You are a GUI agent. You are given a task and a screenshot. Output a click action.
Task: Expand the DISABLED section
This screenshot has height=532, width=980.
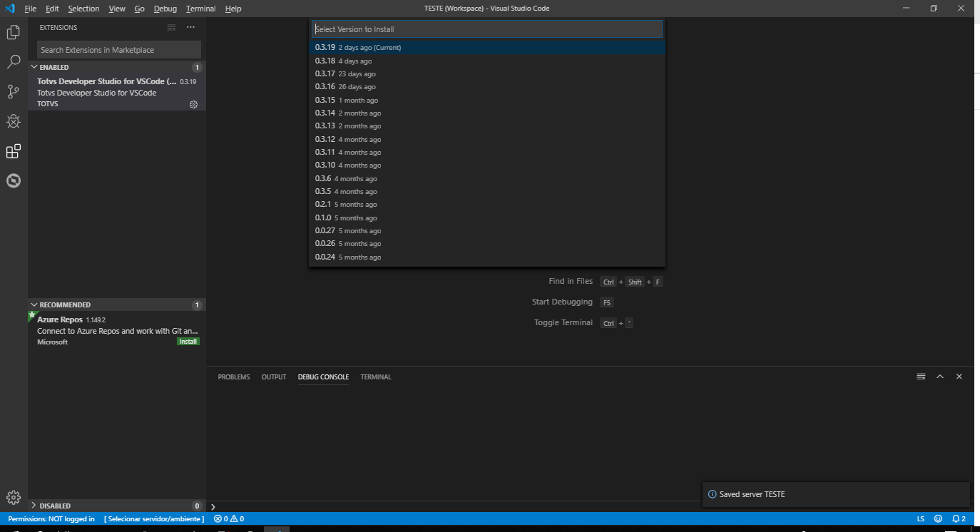(x=117, y=506)
